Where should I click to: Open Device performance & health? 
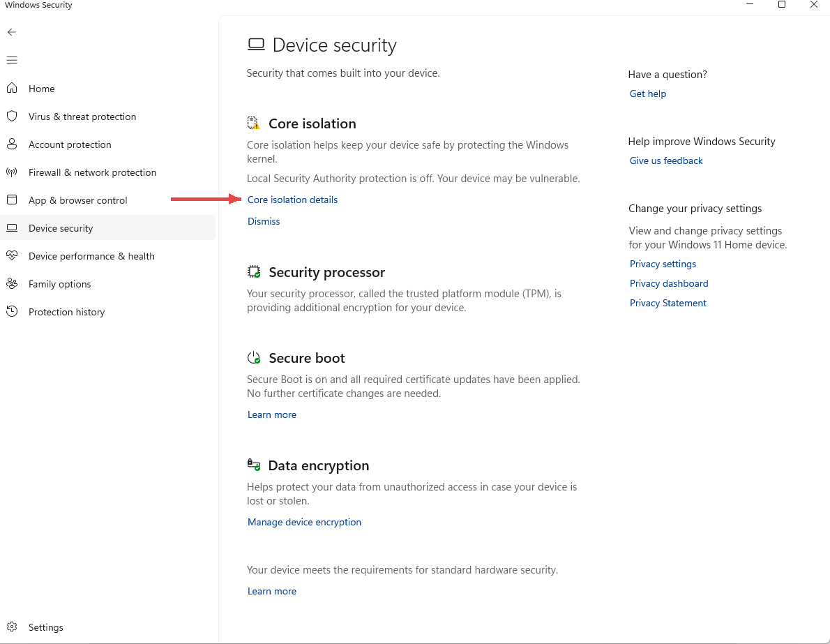pyautogui.click(x=108, y=256)
